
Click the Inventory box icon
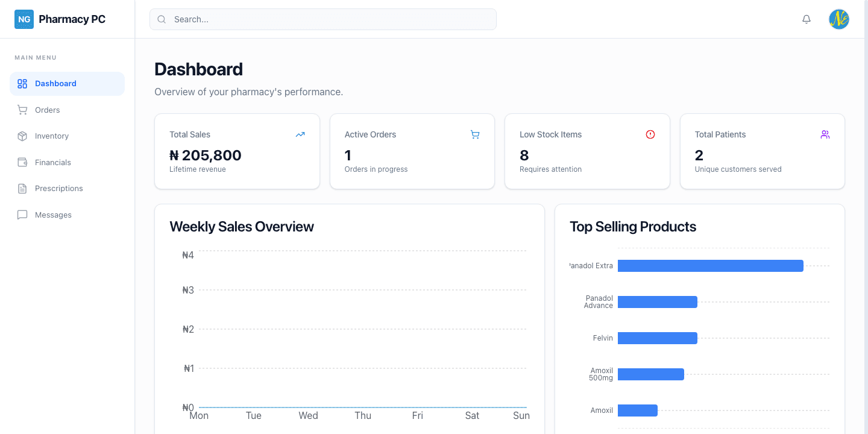pos(22,136)
